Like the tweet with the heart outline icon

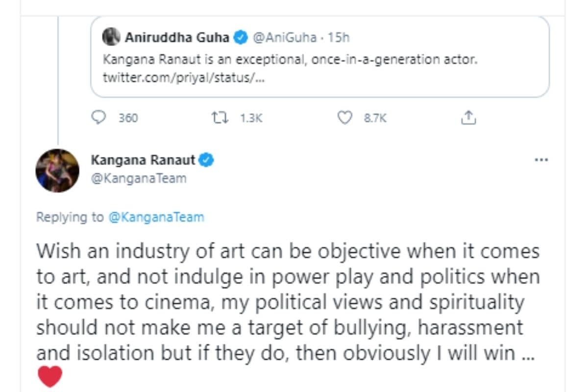click(345, 118)
